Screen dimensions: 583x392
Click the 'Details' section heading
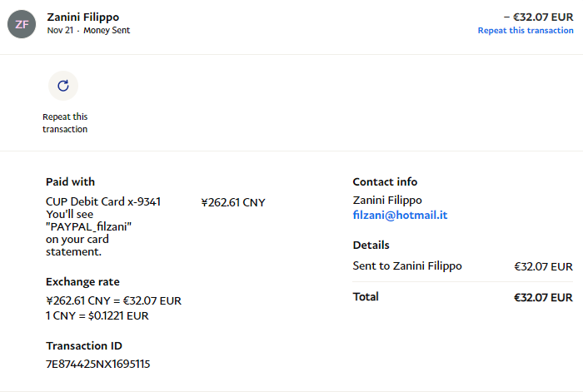[x=371, y=245]
